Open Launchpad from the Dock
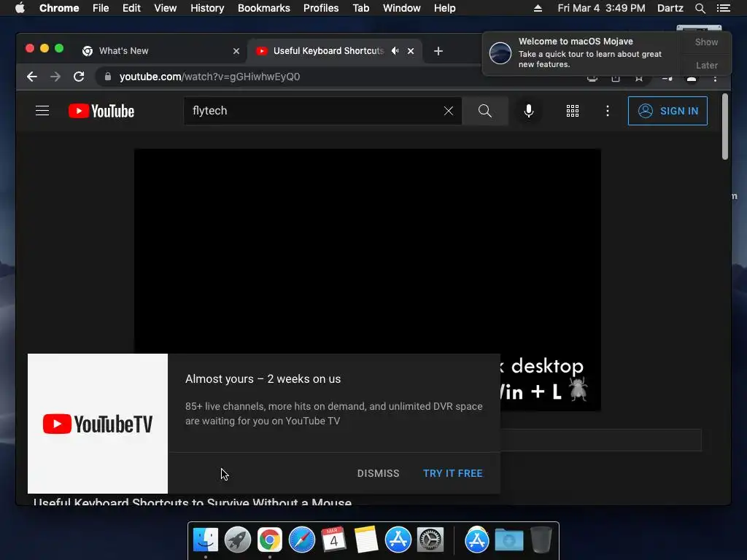Viewport: 747px width, 560px height. pos(238,540)
